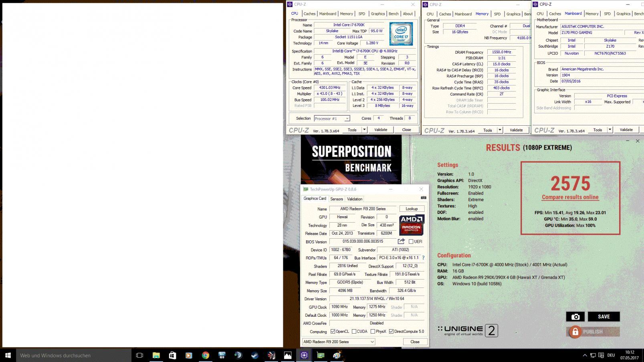Image resolution: width=644 pixels, height=362 pixels.
Task: Click the Windows search box on taskbar
Action: (x=74, y=355)
